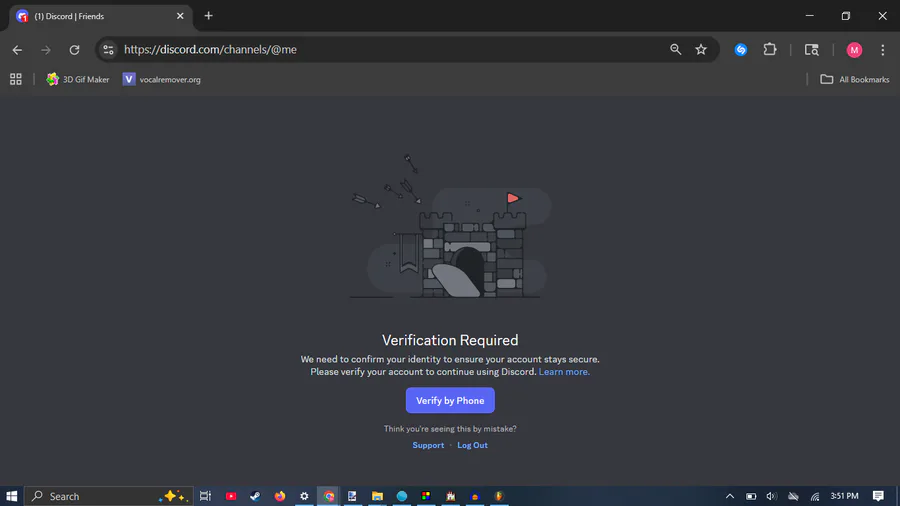
Task: Select the Discord | Friends tab
Action: tap(100, 16)
